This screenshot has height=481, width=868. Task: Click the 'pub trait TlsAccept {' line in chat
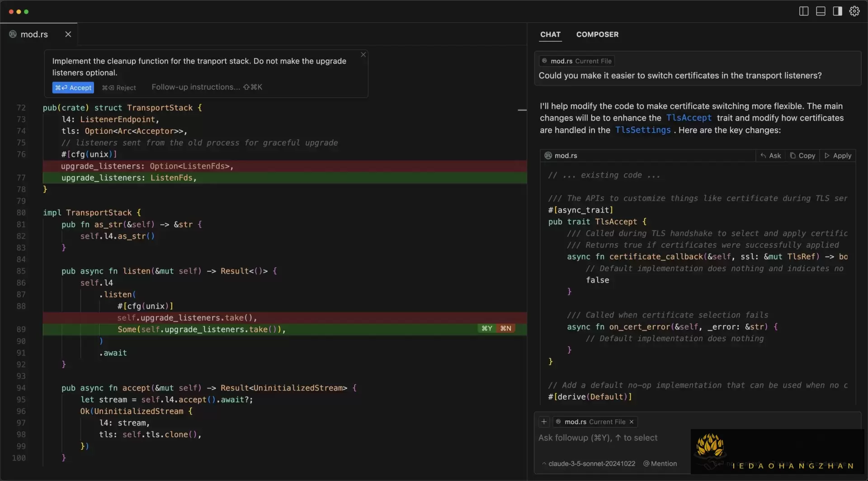597,222
